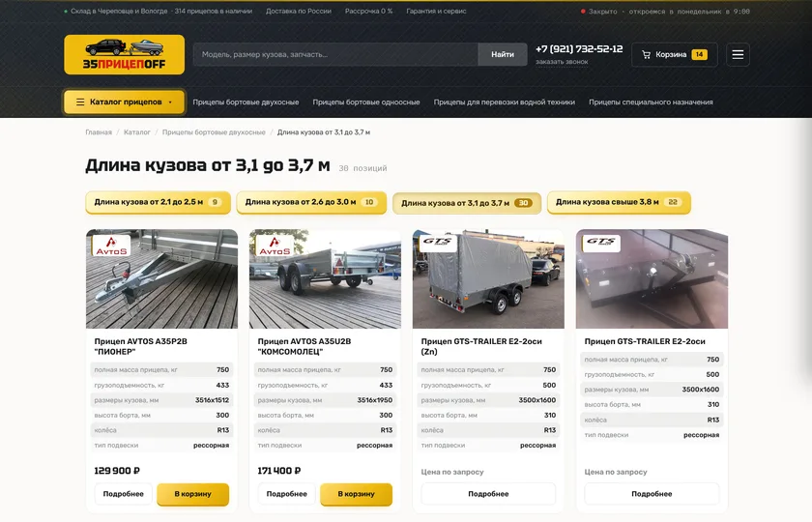Click Подробнее on E2-2оси (Zn) card
Viewport: 812px width, 522px height.
pyautogui.click(x=488, y=494)
